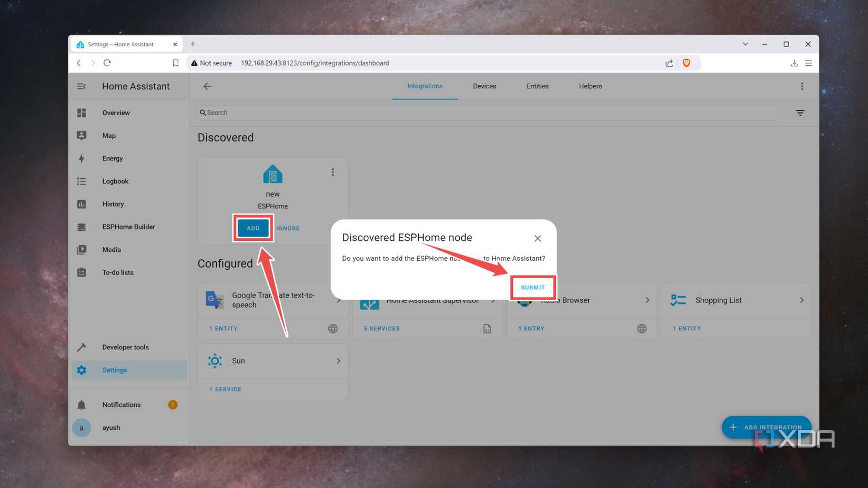868x488 pixels.
Task: Click the globe icon on Radio Browser card
Action: tap(642, 329)
